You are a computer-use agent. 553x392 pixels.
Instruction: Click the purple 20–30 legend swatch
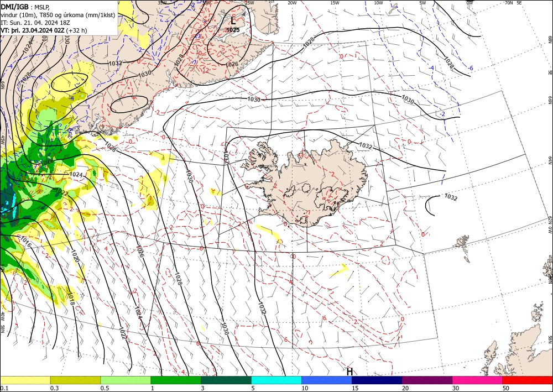coord(427,380)
